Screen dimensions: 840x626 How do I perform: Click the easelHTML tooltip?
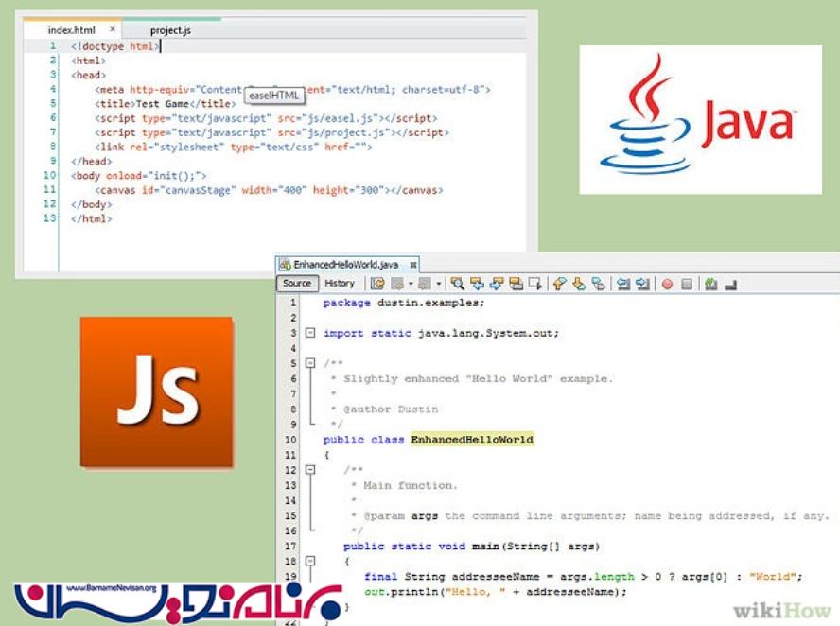tap(274, 96)
